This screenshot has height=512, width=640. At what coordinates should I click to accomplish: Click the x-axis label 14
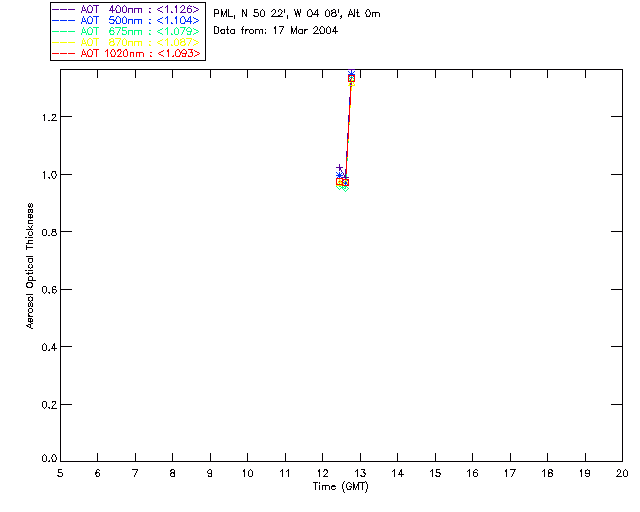[398, 474]
